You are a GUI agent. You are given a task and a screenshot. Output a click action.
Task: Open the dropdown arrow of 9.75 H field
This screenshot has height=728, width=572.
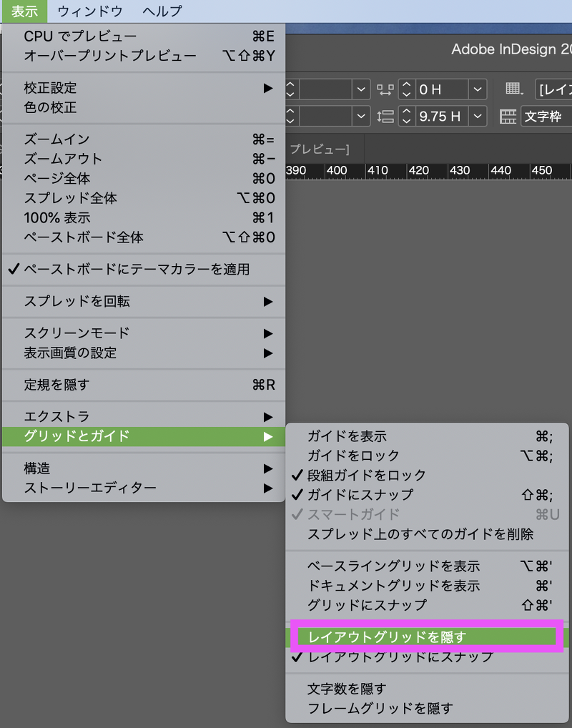478,117
